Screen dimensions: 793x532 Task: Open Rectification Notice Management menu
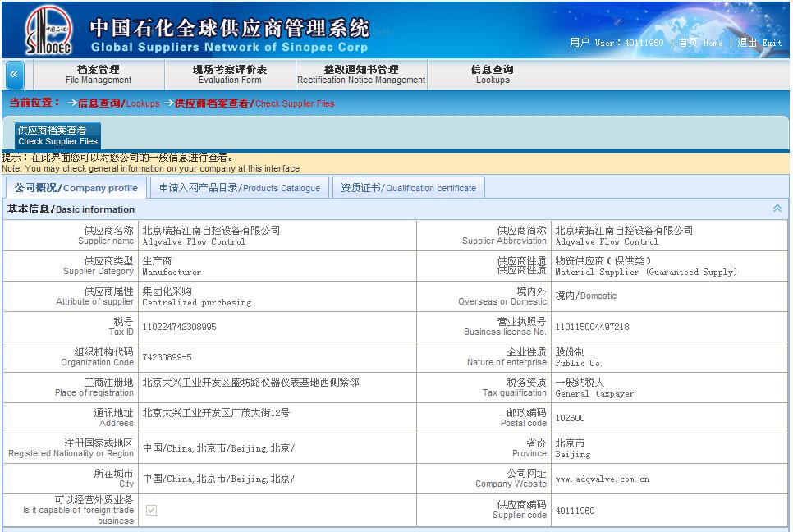tap(361, 75)
